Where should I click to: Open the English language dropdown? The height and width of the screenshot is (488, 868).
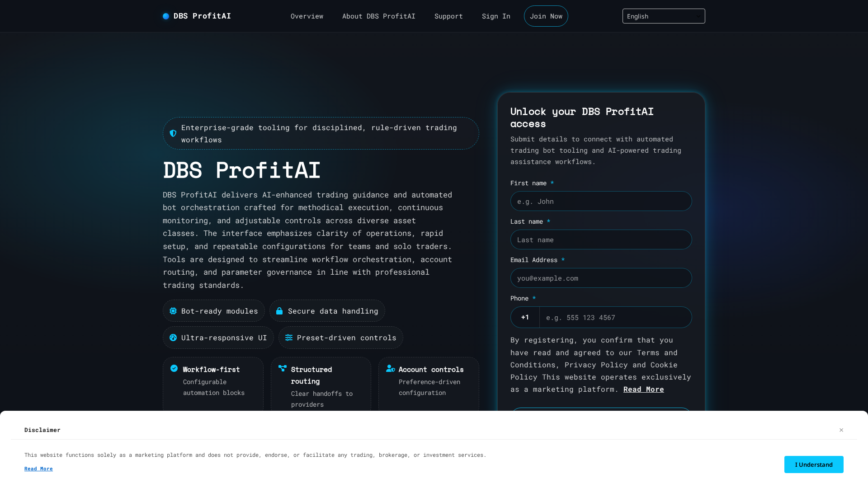pyautogui.click(x=663, y=16)
